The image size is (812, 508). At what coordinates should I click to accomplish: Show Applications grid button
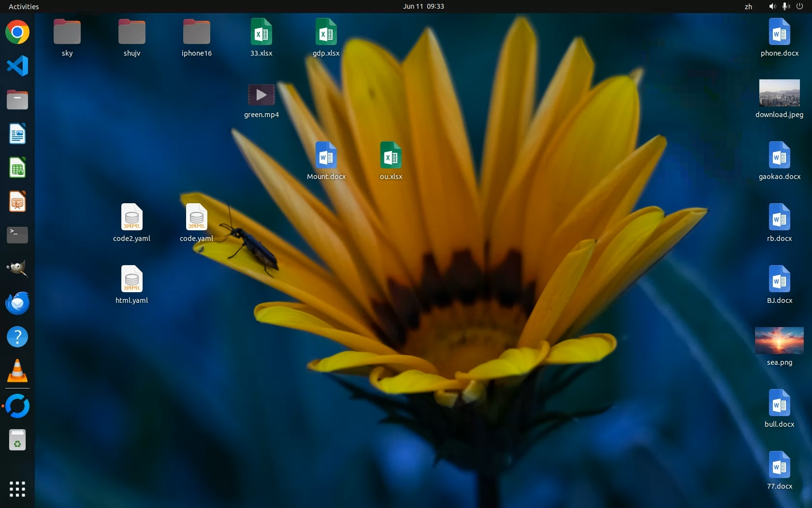(x=17, y=489)
